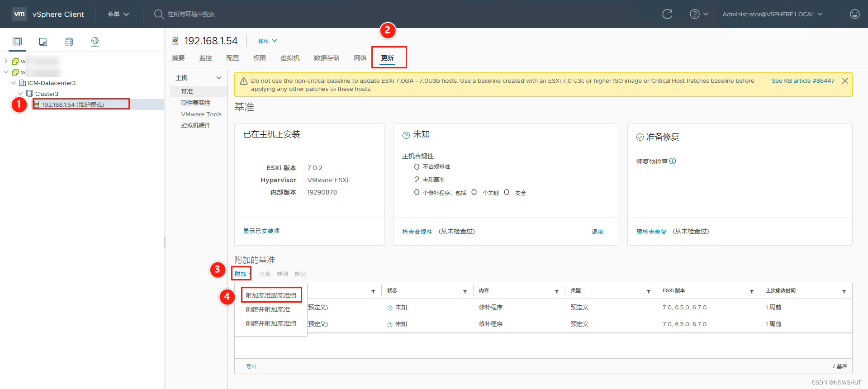Click the 检查合规性 link

tap(417, 232)
